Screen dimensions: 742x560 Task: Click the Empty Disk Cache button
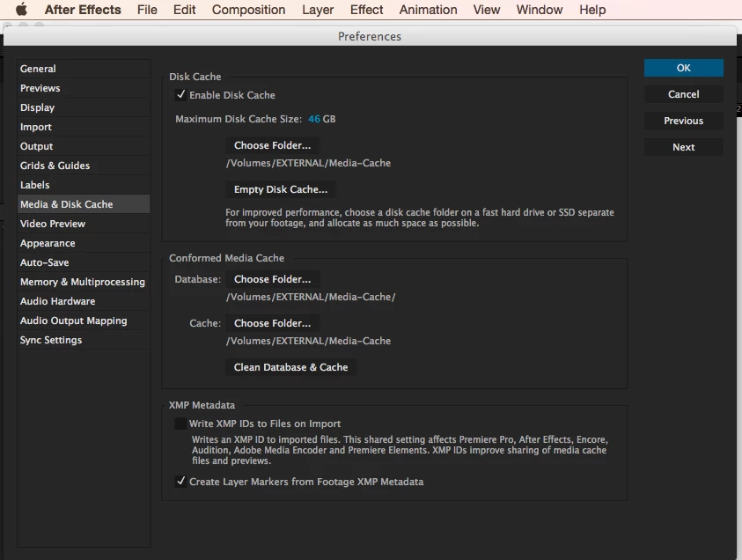click(x=281, y=189)
